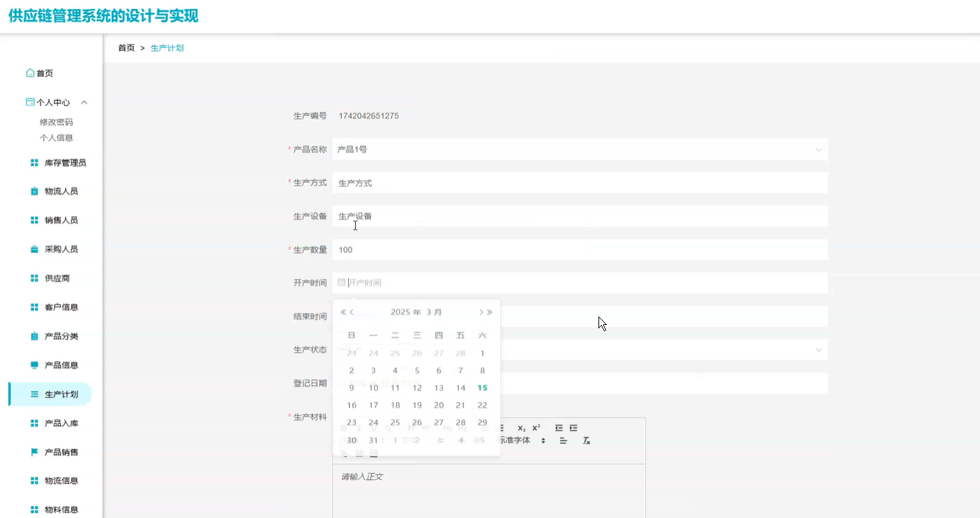Click the 采购人员 briefcase icon
This screenshot has width=980, height=518.
[34, 250]
